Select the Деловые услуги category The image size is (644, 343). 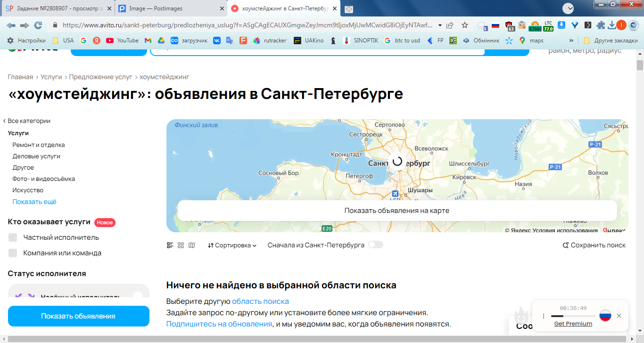[x=36, y=156]
